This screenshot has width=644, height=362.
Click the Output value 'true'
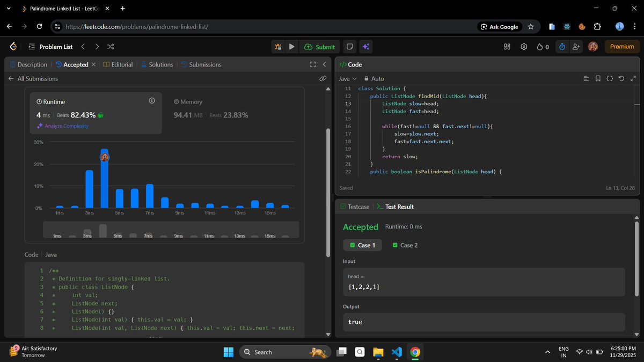[355, 322]
